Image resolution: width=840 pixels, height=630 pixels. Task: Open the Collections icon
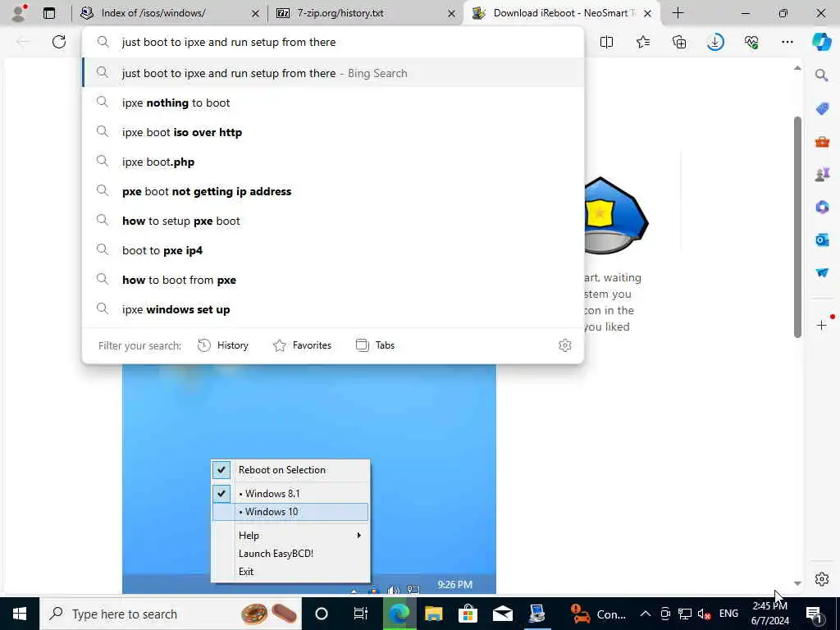(x=678, y=42)
